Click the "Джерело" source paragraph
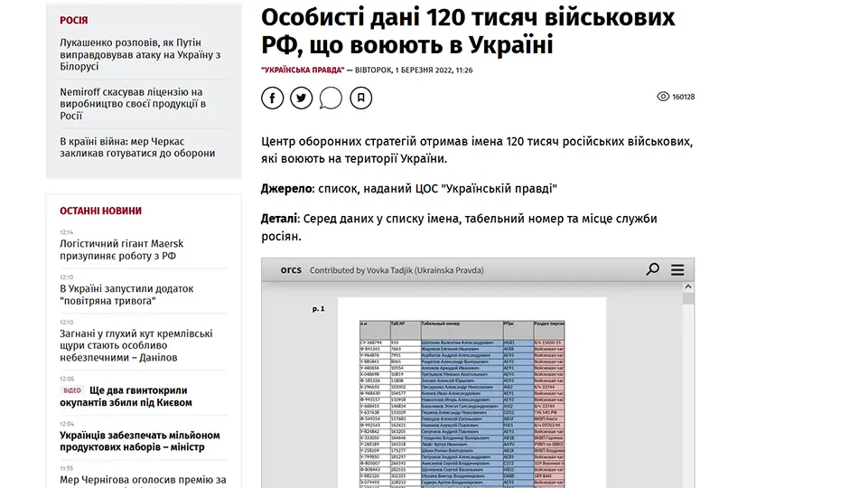Image resolution: width=868 pixels, height=488 pixels. 409,189
